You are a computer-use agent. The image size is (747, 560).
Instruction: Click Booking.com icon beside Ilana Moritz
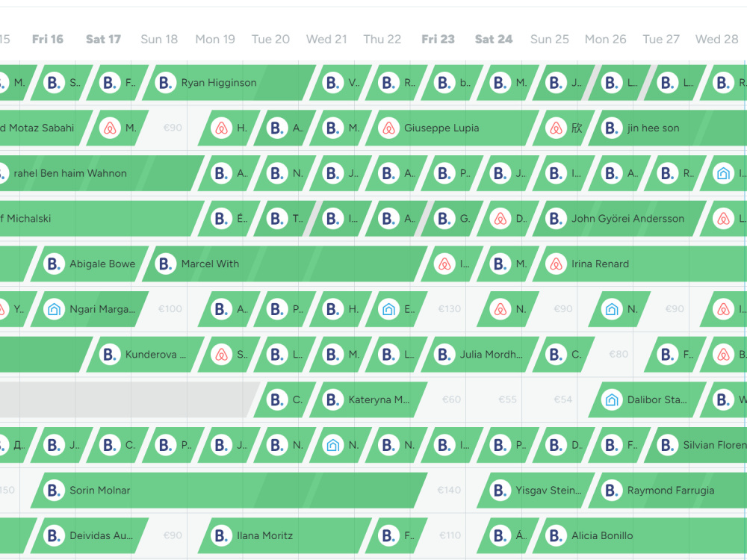pos(221,535)
